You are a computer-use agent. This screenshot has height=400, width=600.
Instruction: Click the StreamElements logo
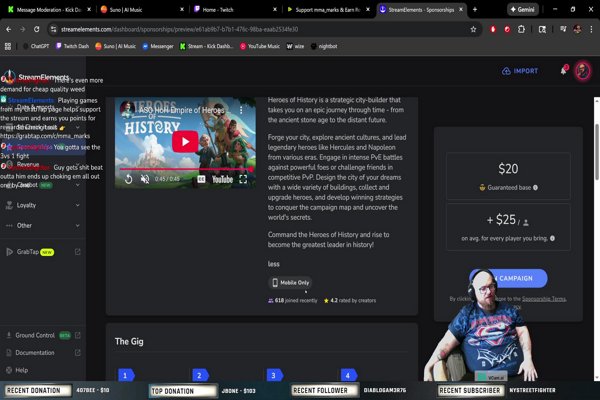36,77
